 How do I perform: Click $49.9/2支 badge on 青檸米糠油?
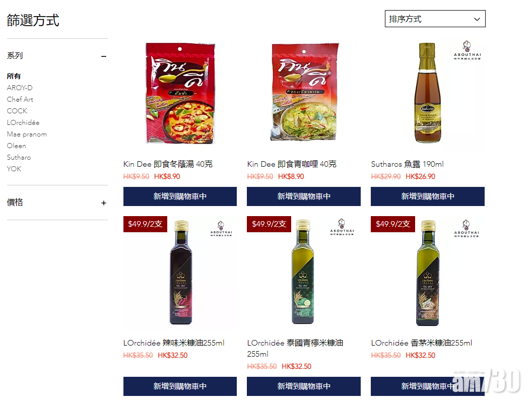(x=269, y=224)
